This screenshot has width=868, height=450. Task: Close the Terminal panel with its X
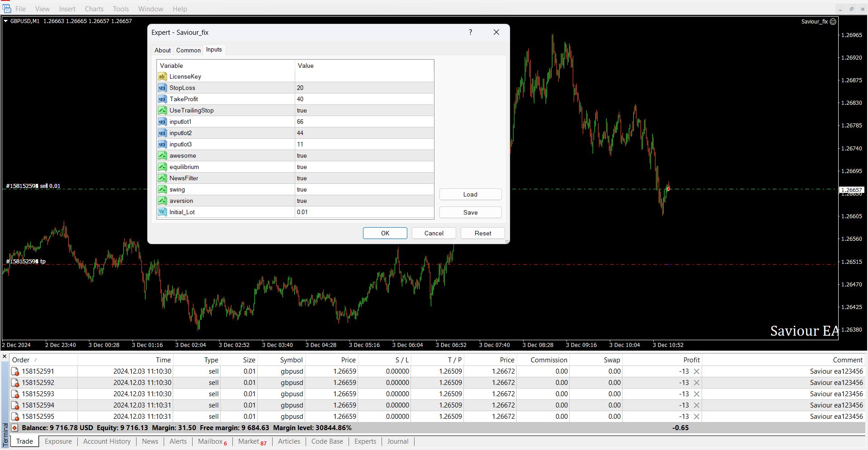[x=5, y=357]
